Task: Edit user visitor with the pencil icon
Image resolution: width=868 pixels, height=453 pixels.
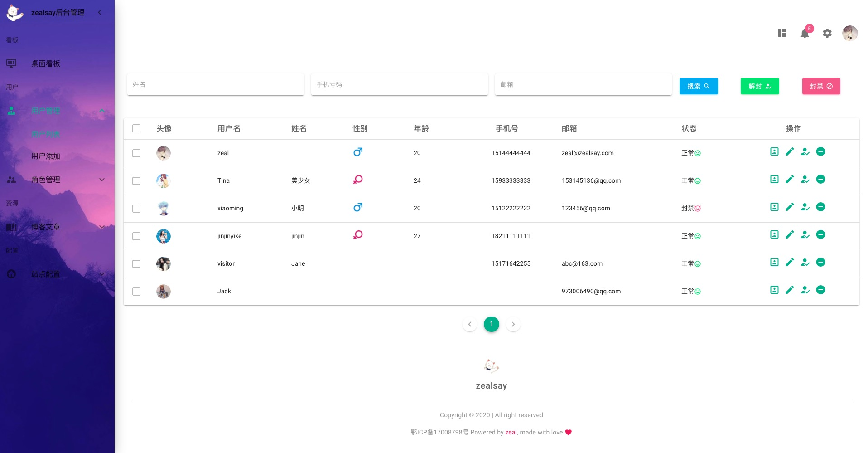Action: tap(790, 262)
